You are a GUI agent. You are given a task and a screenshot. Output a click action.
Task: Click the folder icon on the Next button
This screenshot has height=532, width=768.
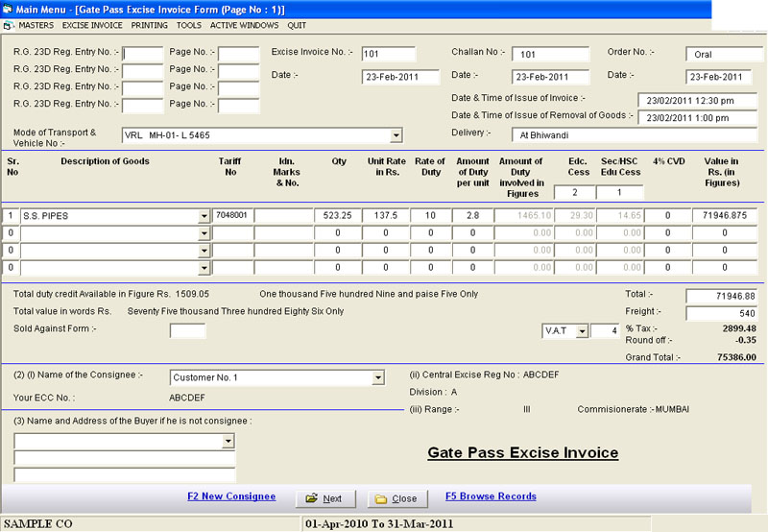311,498
